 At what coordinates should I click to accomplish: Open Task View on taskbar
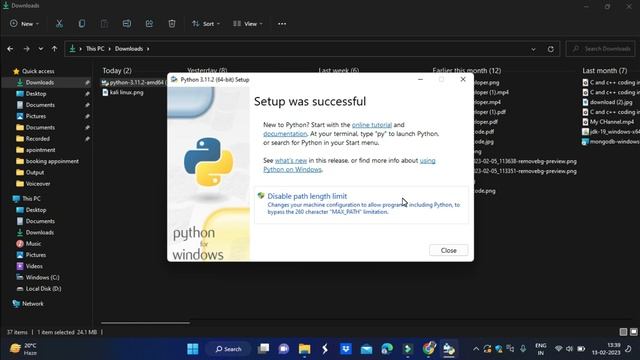coord(264,349)
